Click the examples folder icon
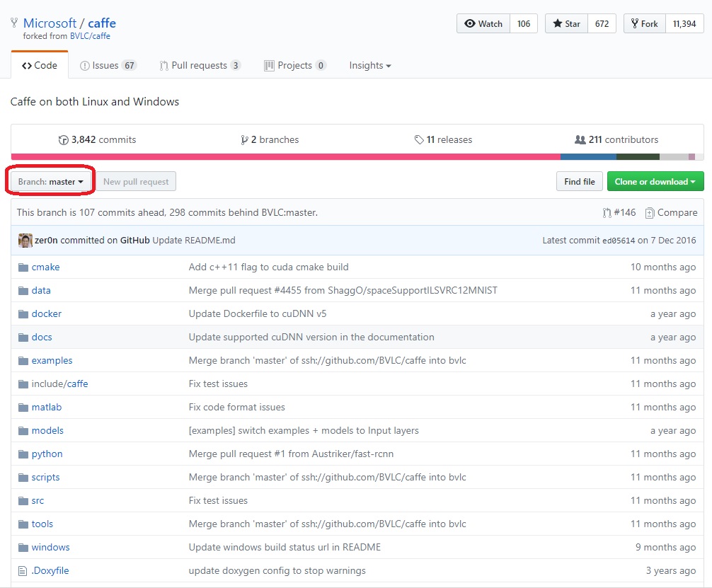This screenshot has width=712, height=588. coord(23,361)
